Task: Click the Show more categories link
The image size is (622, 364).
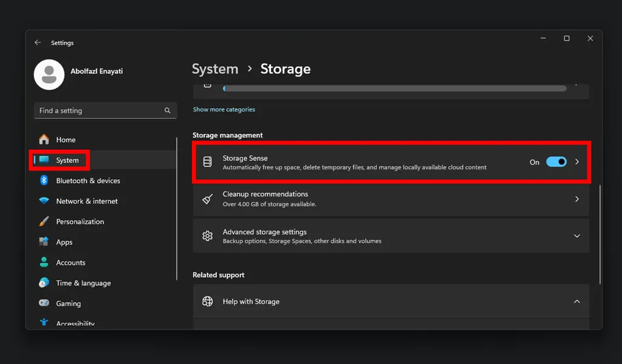Action: 224,109
